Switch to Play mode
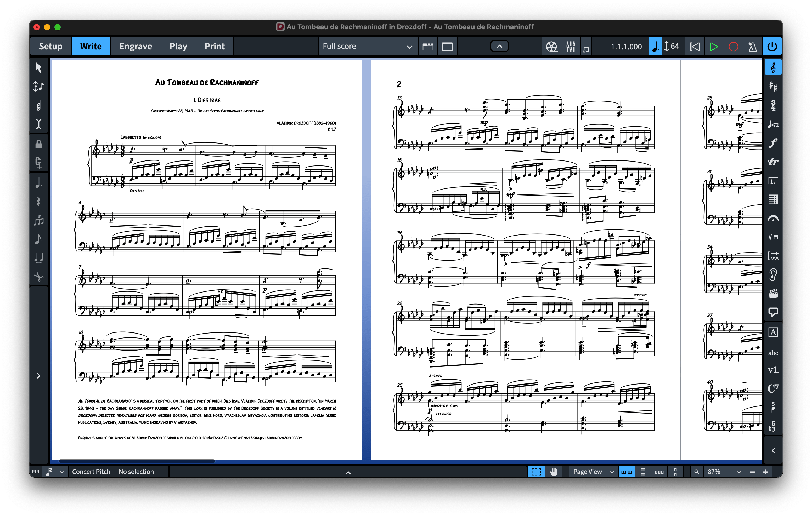This screenshot has width=812, height=516. (178, 47)
